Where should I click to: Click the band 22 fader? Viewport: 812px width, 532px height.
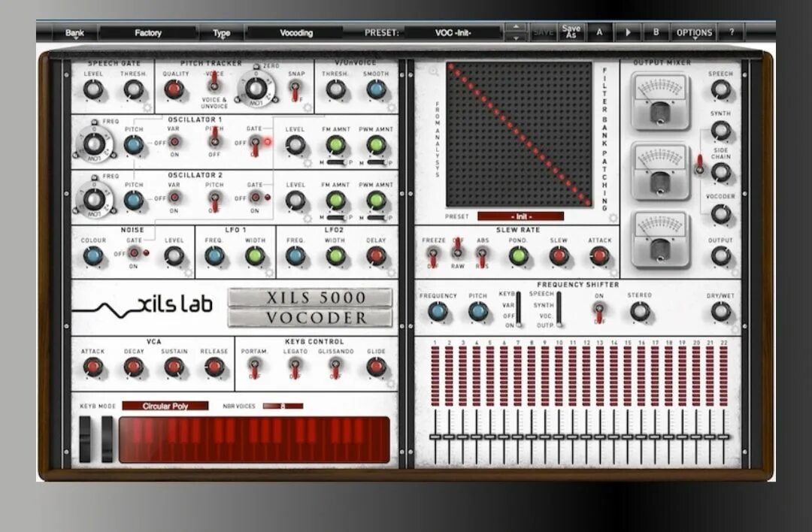click(x=723, y=437)
